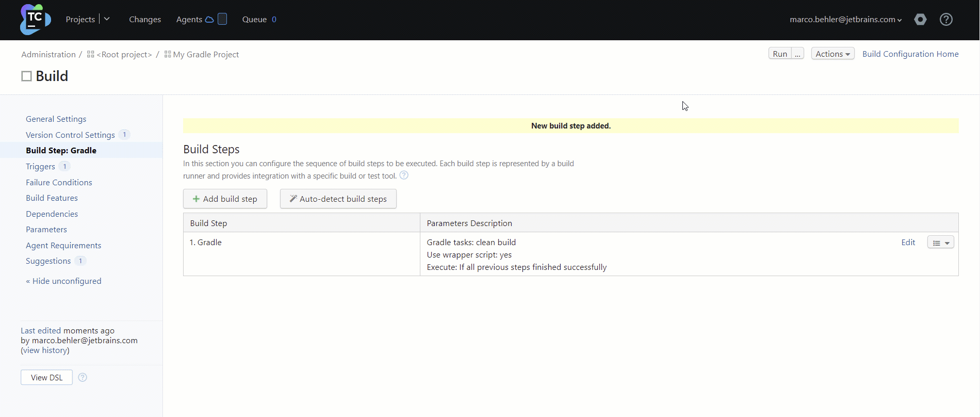Expand the Projects dropdown arrow
The image size is (980, 417).
pos(107,19)
